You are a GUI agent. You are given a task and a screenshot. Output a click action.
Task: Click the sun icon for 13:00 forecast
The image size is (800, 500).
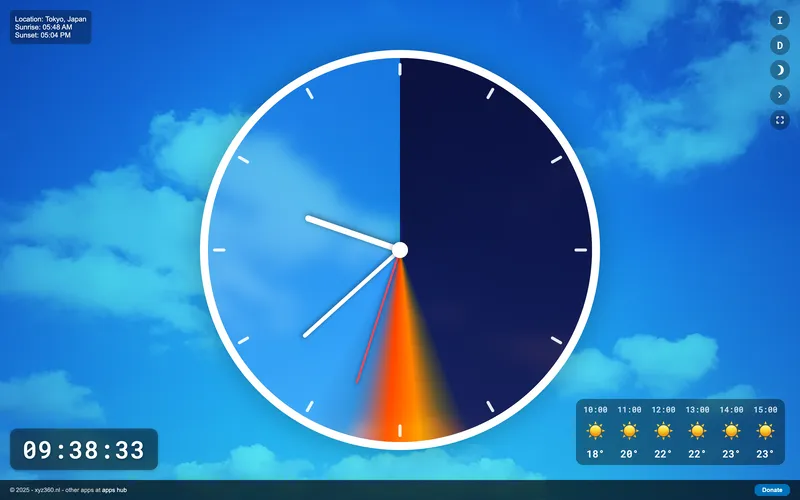(697, 431)
